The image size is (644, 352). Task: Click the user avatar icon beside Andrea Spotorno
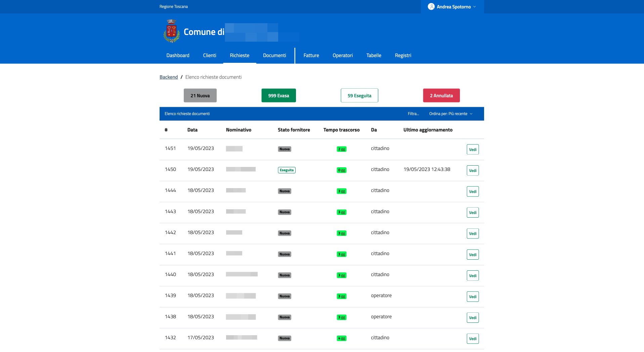point(431,7)
